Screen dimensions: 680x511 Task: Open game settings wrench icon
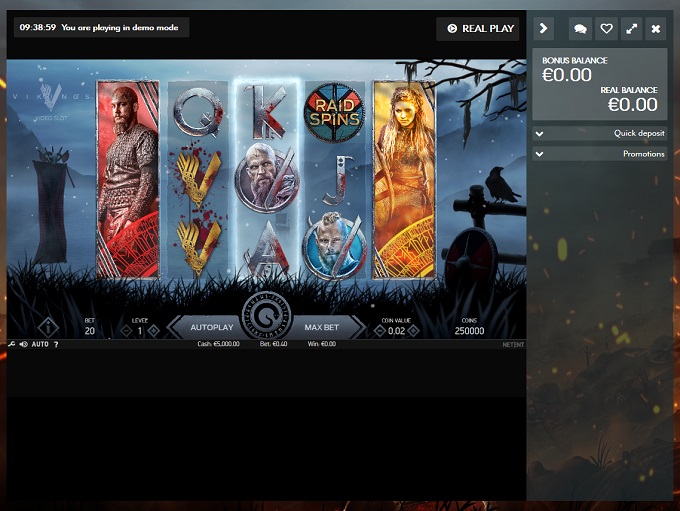click(12, 344)
